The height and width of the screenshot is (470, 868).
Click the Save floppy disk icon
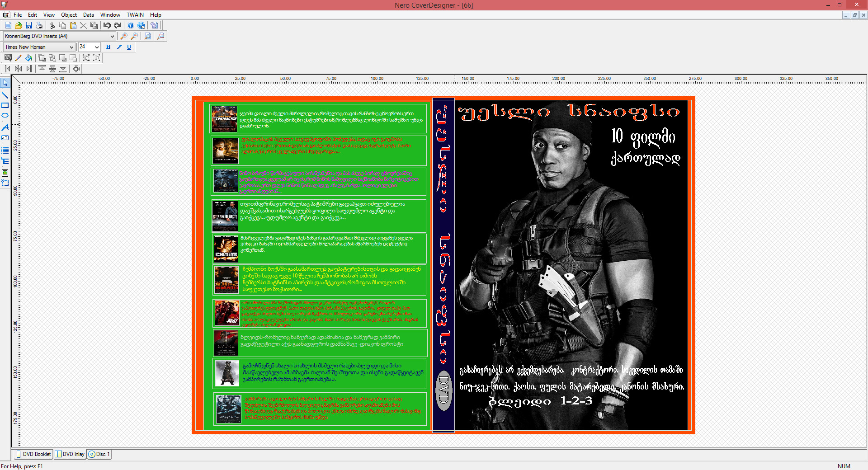coord(29,25)
